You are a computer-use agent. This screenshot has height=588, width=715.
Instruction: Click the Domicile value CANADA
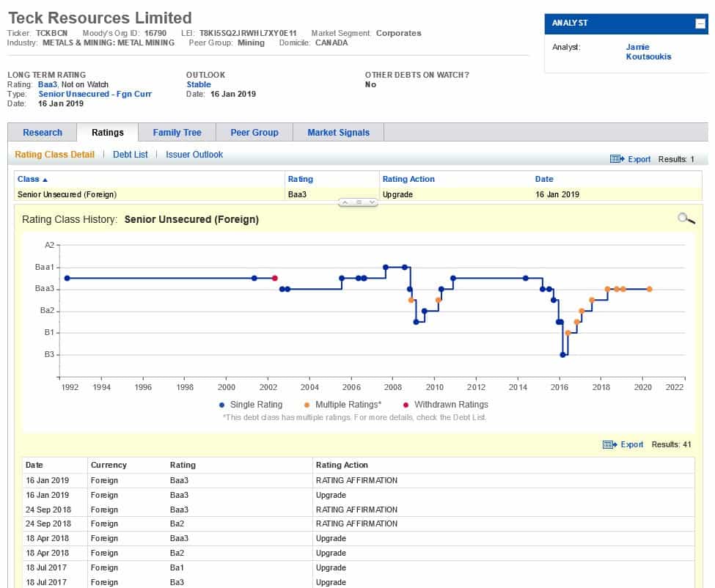coord(331,43)
